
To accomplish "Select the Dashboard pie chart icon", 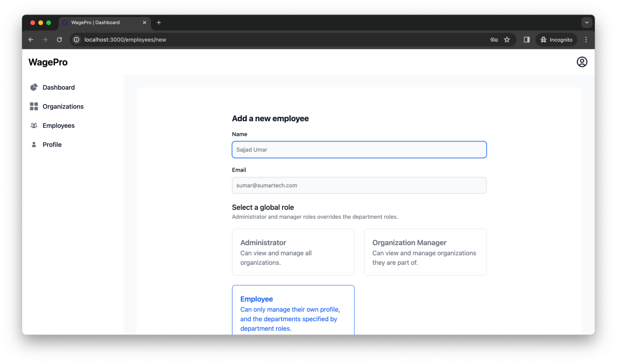I will click(x=34, y=87).
